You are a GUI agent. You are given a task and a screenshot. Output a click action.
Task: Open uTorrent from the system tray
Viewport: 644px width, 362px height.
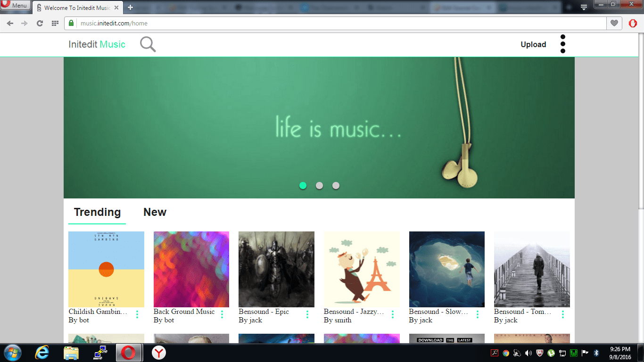[x=551, y=353]
